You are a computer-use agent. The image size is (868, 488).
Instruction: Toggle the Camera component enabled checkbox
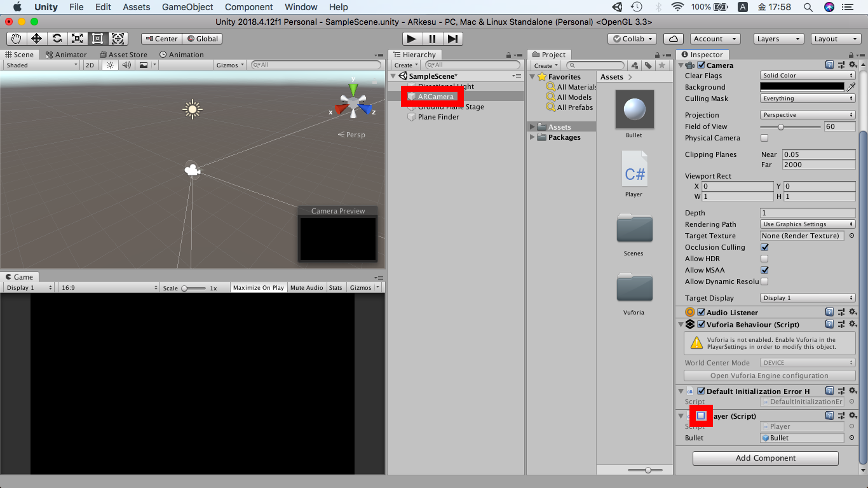[702, 65]
